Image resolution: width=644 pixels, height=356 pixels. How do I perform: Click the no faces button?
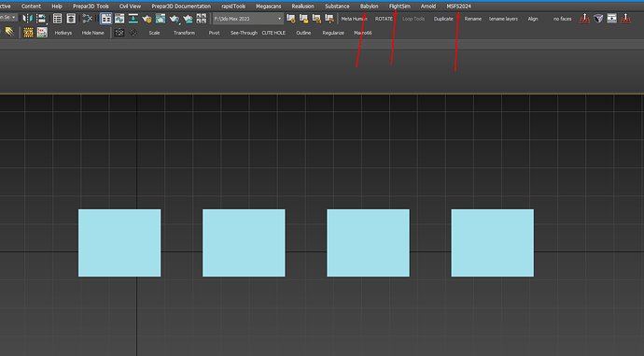pos(562,19)
